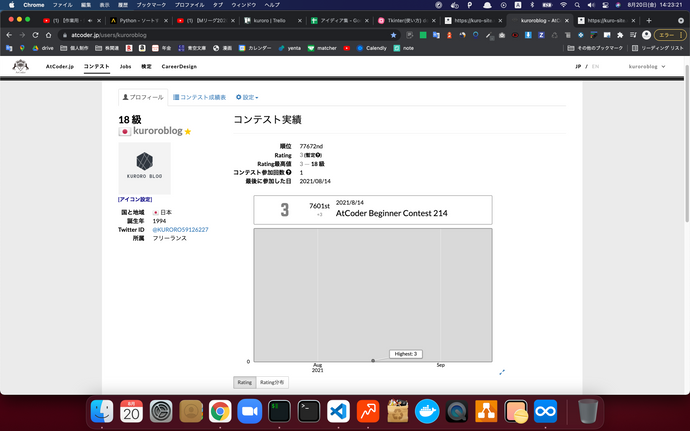The image size is (690, 431).
Task: Open the yenta bookmark
Action: pyautogui.click(x=290, y=48)
